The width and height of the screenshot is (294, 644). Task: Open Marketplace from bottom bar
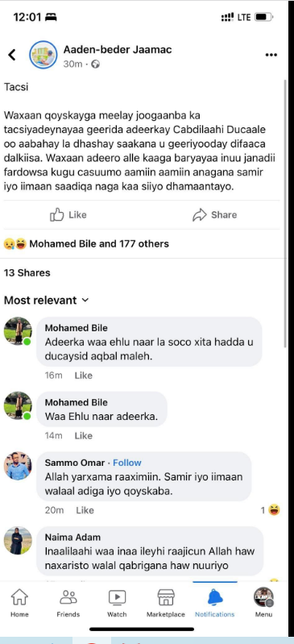[x=166, y=603]
